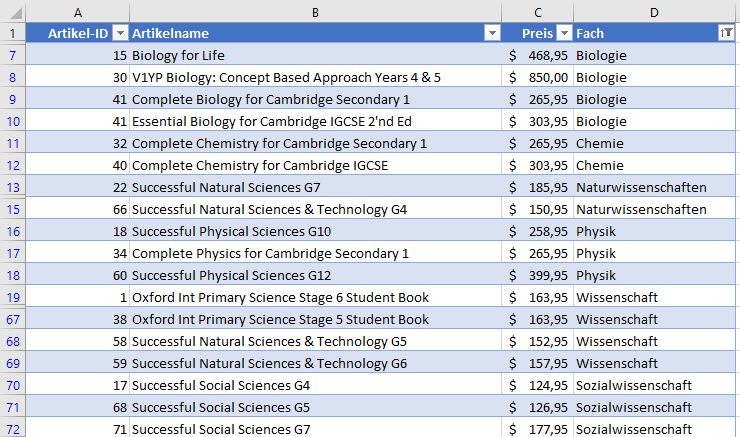
Task: Select the V1YP Biology Concept Based Approach cell
Action: [x=315, y=77]
